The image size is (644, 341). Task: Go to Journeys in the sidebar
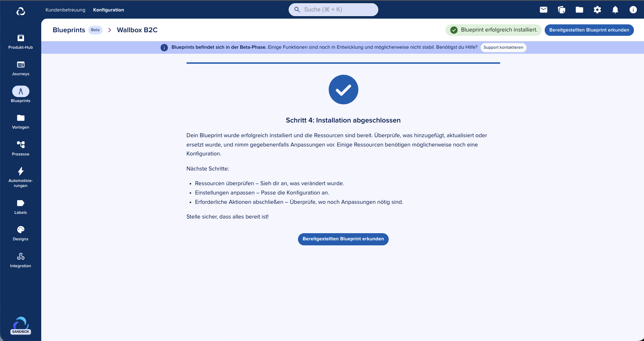[21, 65]
